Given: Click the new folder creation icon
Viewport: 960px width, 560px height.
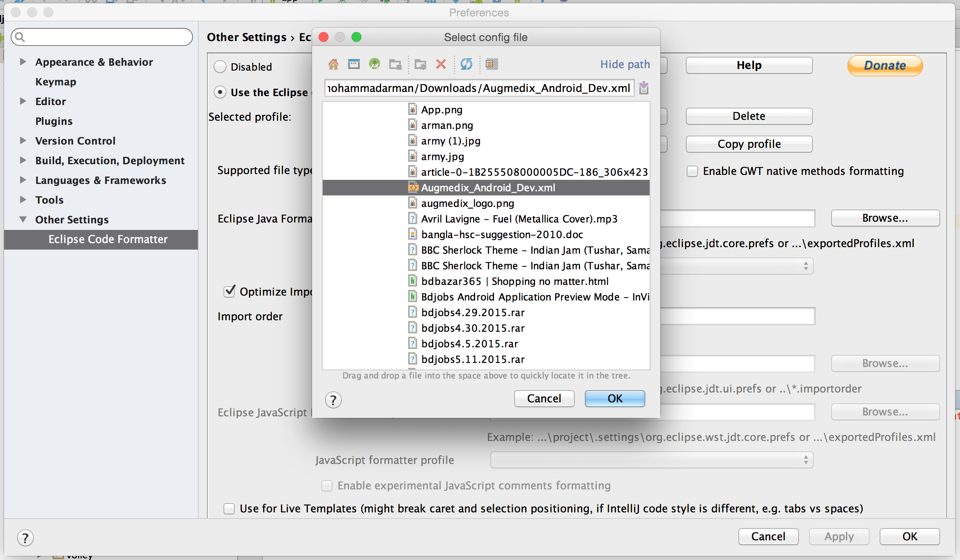Looking at the screenshot, I should [x=420, y=64].
